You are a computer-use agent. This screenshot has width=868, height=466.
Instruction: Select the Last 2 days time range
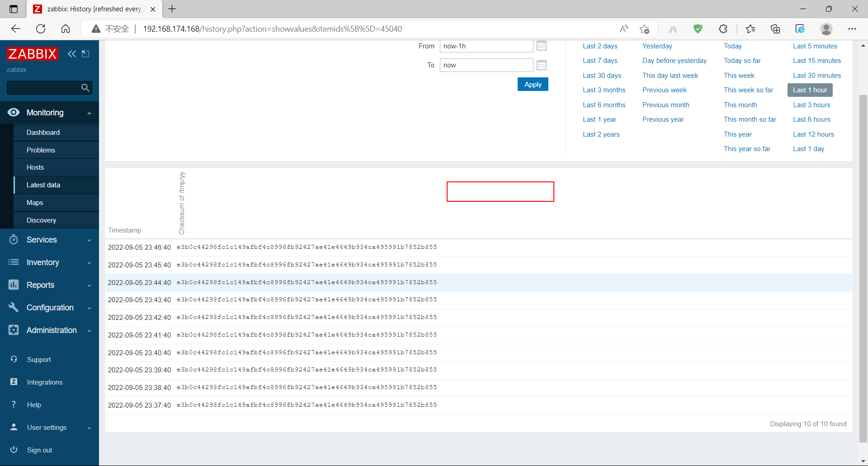(600, 46)
